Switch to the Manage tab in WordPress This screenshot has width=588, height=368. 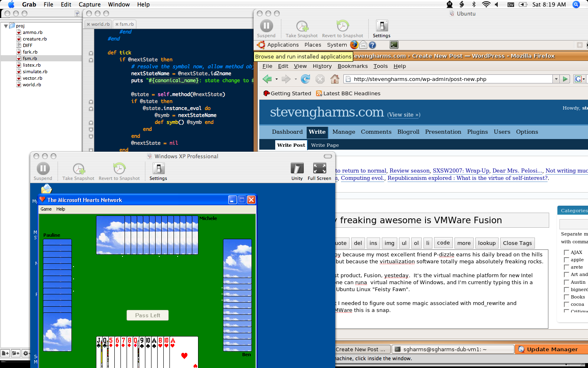coord(343,132)
